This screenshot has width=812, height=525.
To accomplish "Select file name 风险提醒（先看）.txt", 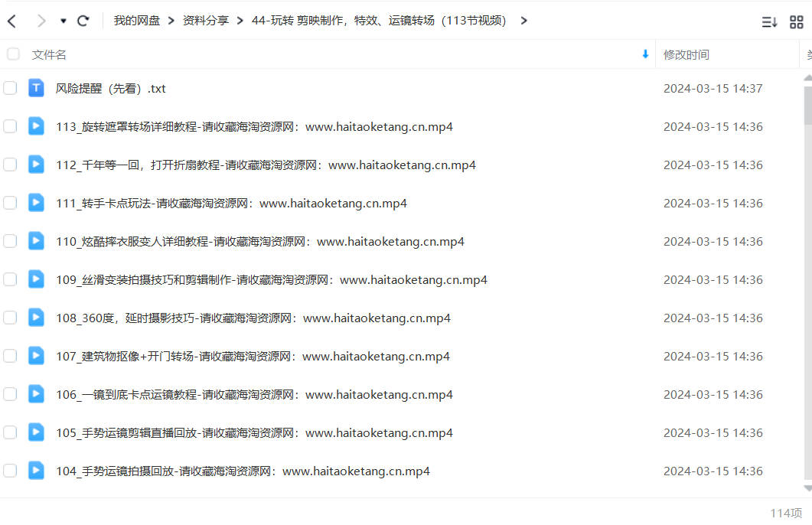I will click(x=111, y=89).
